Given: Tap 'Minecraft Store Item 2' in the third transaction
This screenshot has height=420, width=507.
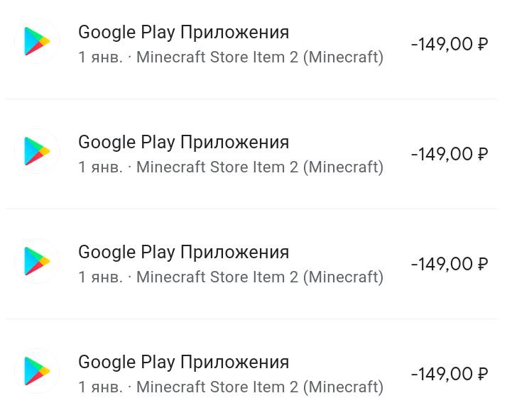Looking at the screenshot, I should (x=217, y=277).
